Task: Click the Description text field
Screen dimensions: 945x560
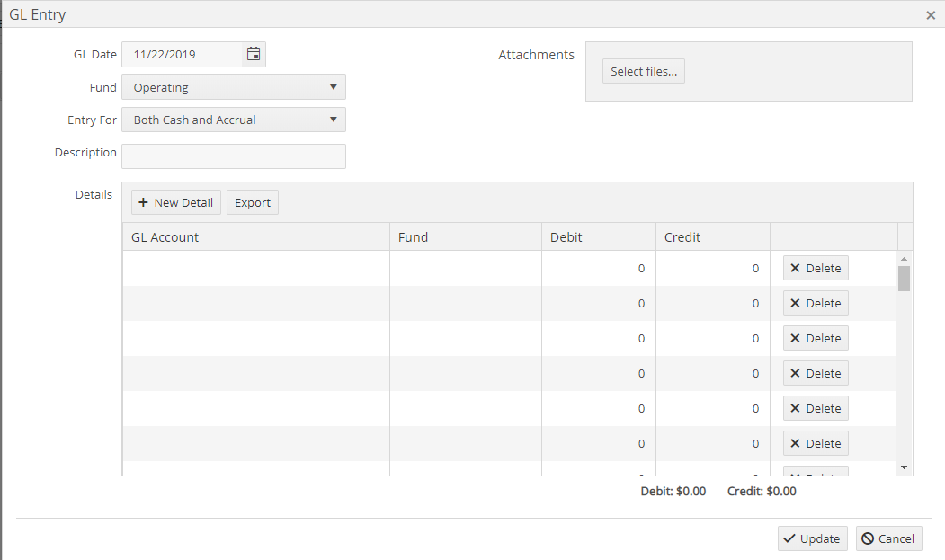Action: click(234, 156)
